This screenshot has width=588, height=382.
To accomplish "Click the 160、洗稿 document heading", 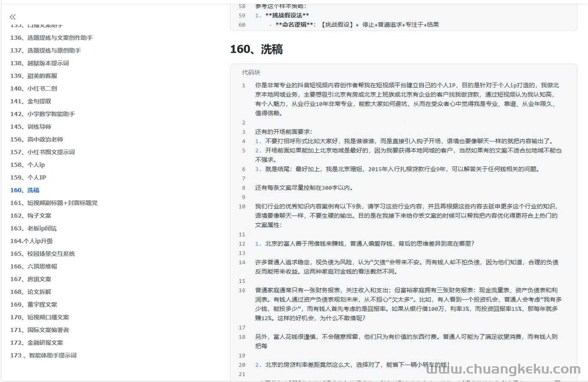I will coord(256,50).
